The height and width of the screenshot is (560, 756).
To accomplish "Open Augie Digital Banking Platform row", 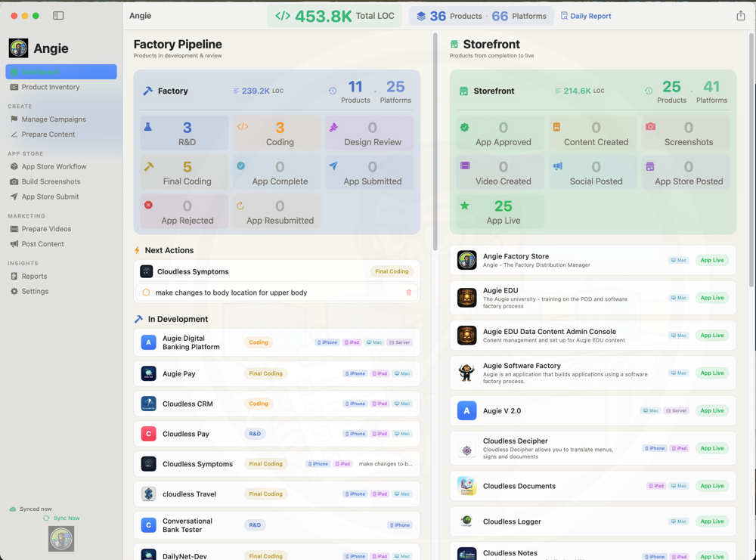I will pos(277,342).
